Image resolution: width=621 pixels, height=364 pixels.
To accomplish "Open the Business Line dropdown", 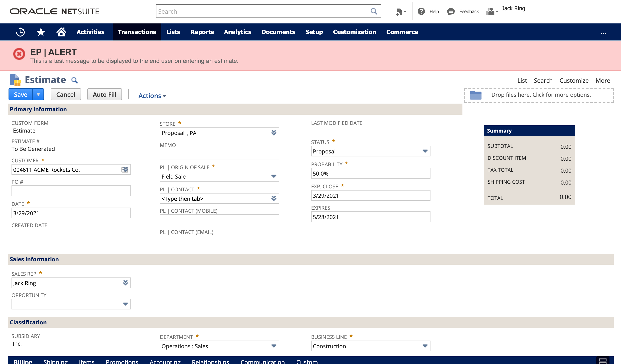I will [x=425, y=346].
